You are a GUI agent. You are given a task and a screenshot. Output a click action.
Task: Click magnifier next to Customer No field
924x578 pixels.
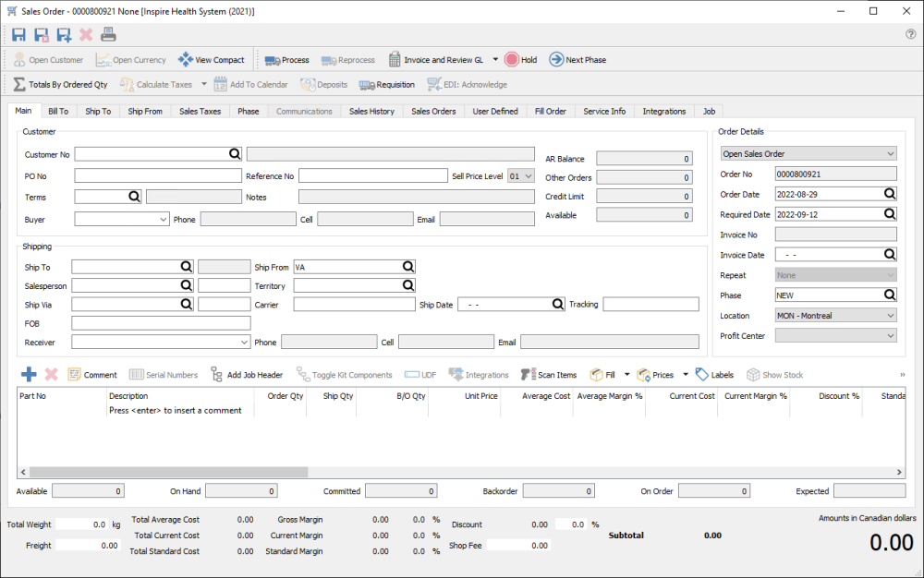point(235,154)
